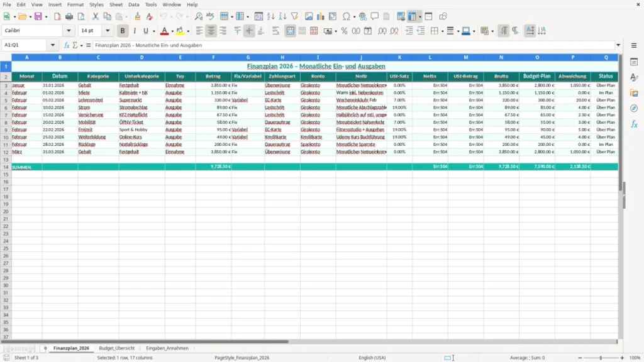Open the background color dropdown arrow

(x=188, y=31)
